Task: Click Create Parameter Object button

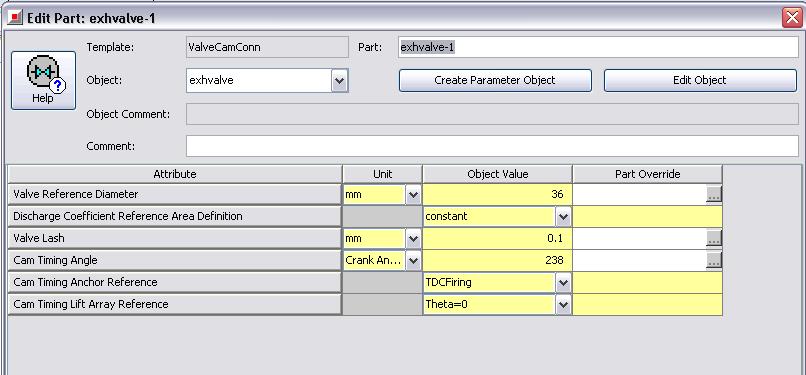Action: click(x=495, y=81)
